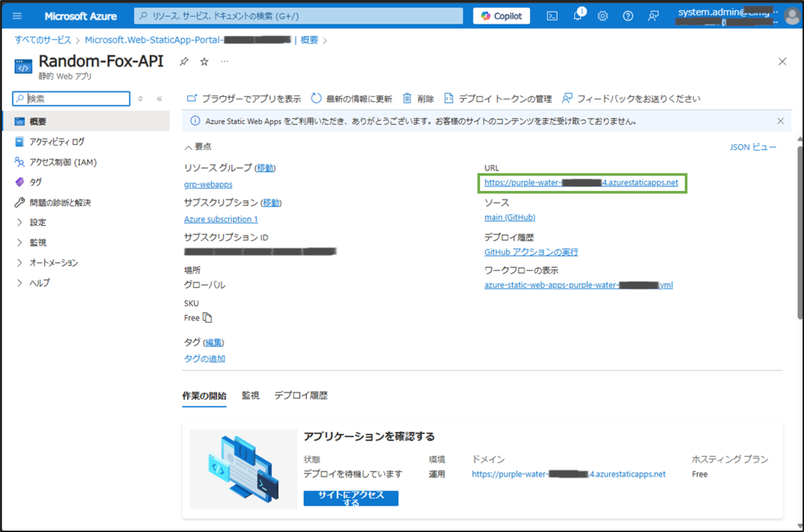This screenshot has height=532, width=804.
Task: Dismiss the info banner
Action: point(780,121)
